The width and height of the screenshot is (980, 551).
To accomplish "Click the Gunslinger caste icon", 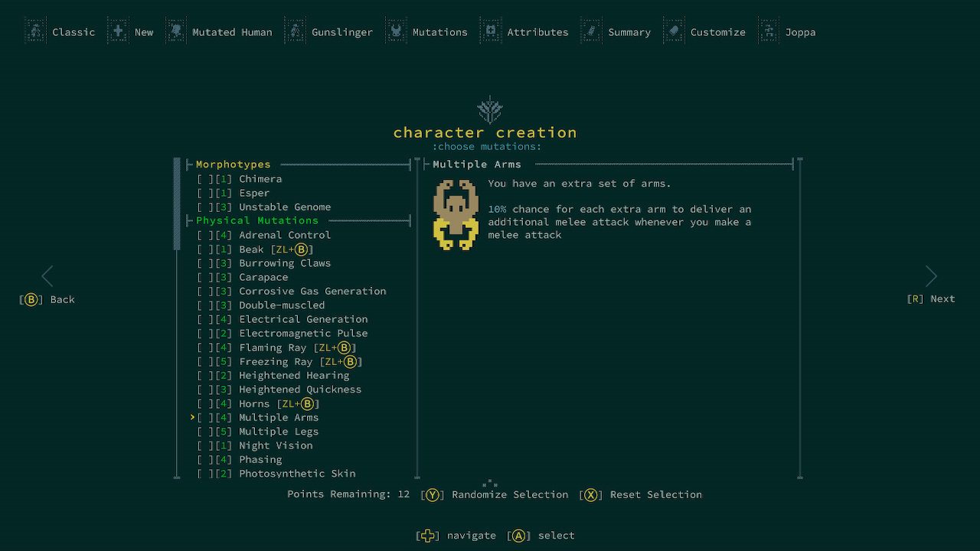I will coord(296,31).
